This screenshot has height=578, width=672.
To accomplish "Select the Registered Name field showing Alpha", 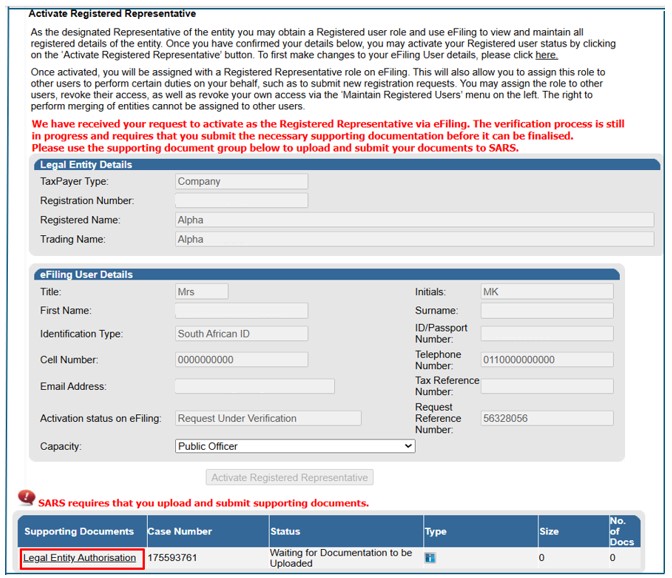I will coord(414,220).
